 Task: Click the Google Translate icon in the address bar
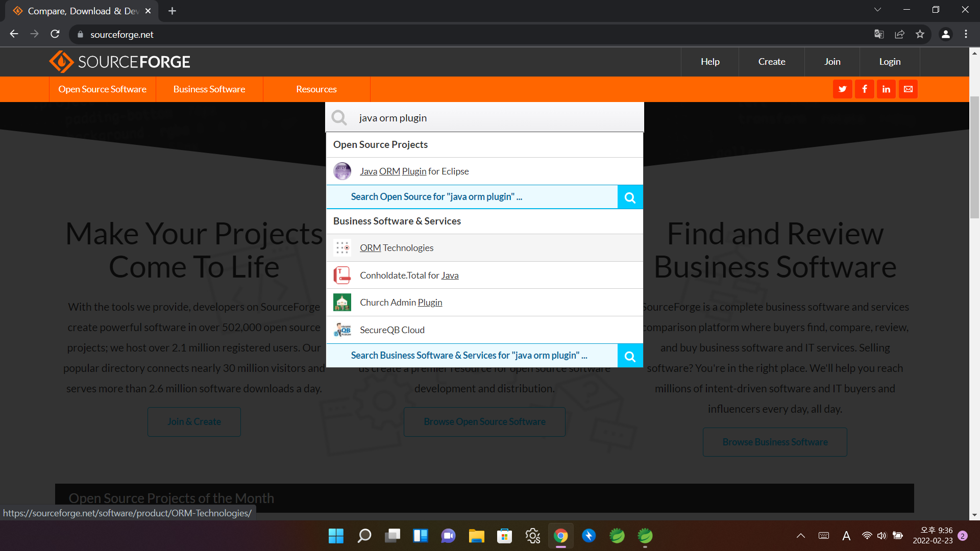point(879,34)
